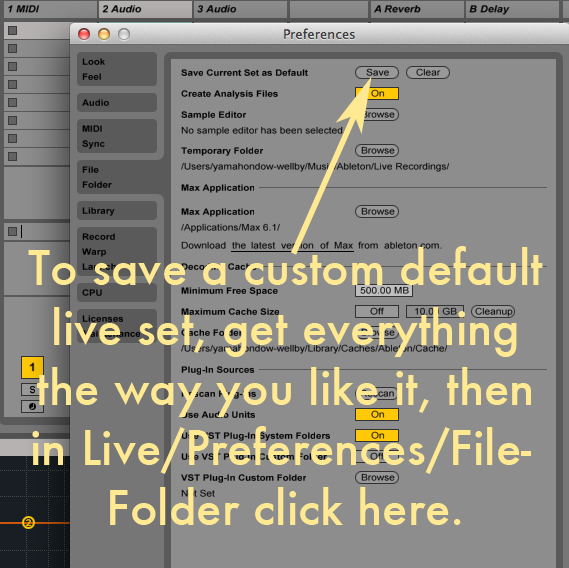Open the Record Warp Launch preferences tab

coord(117,252)
